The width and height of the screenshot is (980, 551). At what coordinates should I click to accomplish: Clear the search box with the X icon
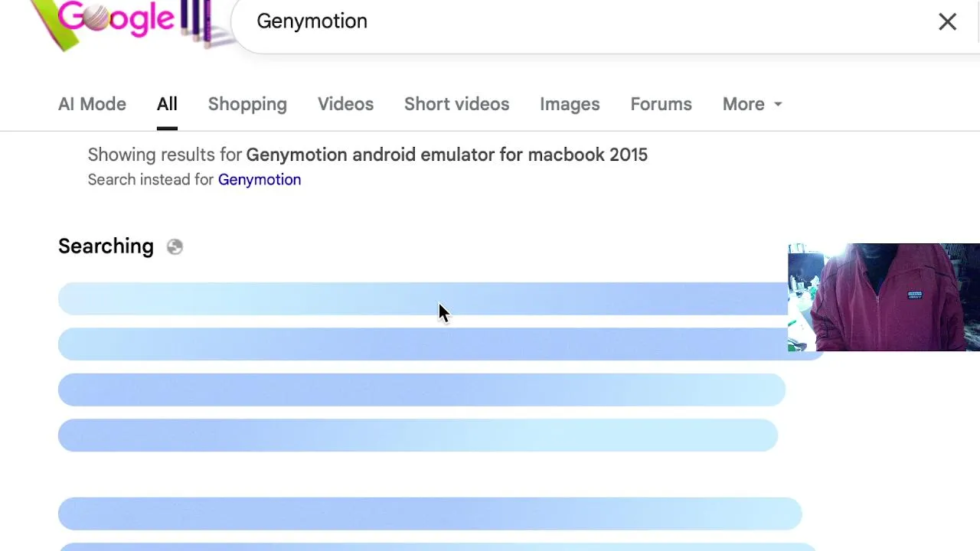pyautogui.click(x=947, y=21)
